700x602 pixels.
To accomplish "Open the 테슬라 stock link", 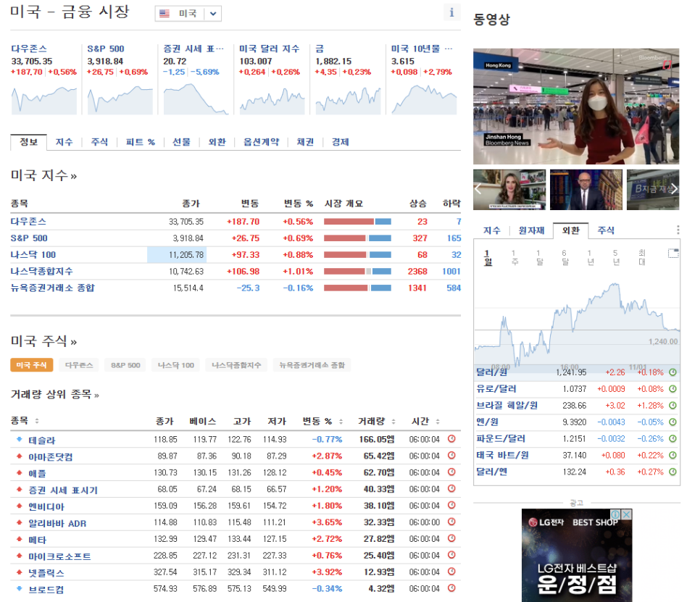I will (42, 440).
